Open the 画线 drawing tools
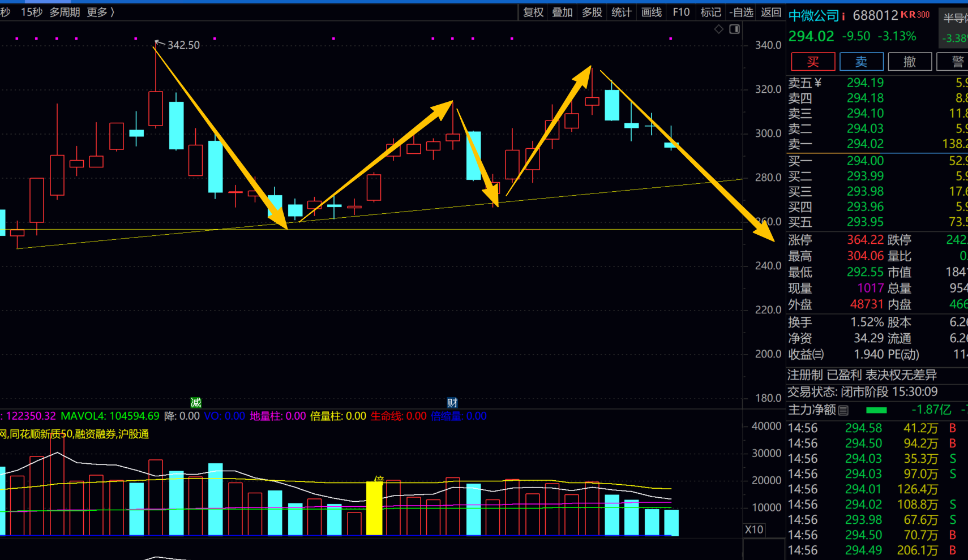Screen dimensions: 968x560 652,12
